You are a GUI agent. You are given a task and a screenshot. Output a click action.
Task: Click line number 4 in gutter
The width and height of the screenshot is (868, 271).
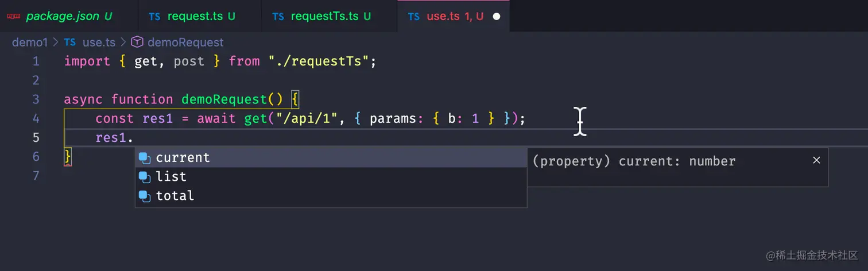tap(36, 118)
